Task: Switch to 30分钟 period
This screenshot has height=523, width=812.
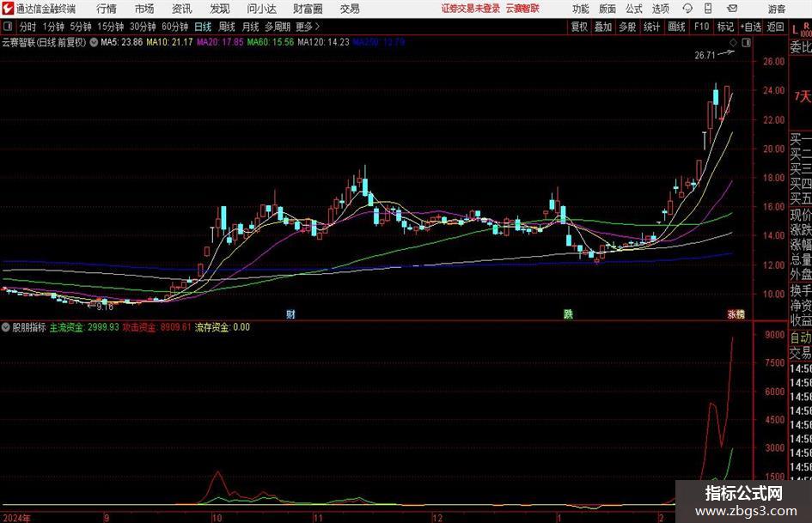Action: pyautogui.click(x=143, y=27)
